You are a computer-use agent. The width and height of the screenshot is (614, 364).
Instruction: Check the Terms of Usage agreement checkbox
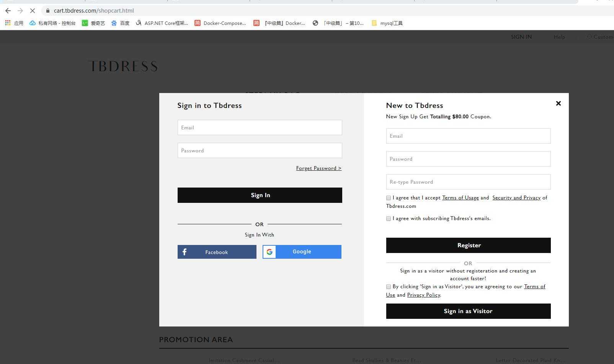coord(389,198)
